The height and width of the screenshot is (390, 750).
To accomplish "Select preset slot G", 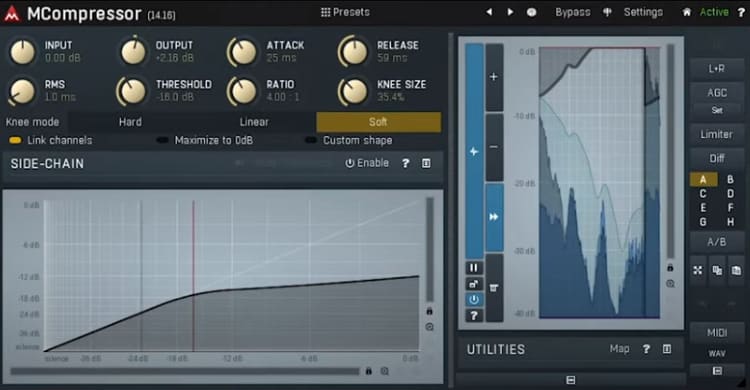I will tap(703, 222).
